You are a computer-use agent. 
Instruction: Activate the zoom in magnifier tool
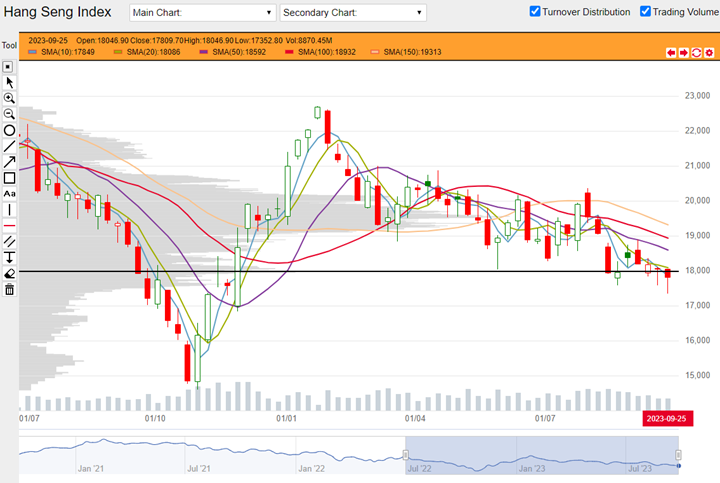click(x=9, y=98)
